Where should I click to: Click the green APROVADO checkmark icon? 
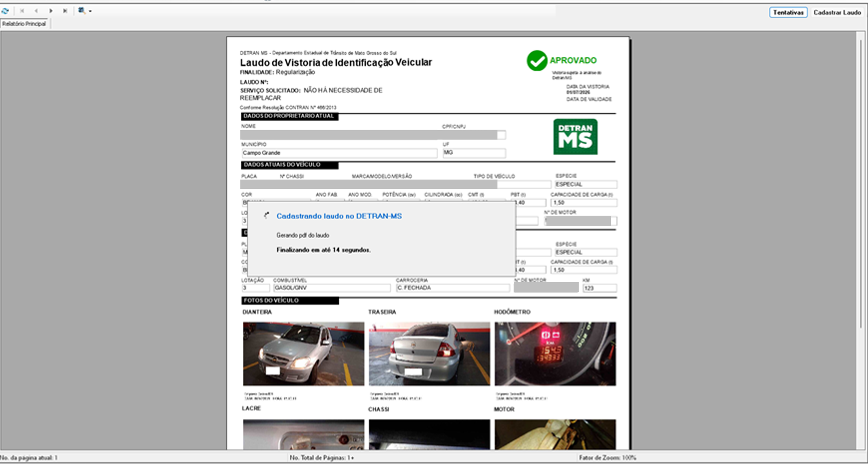point(537,61)
